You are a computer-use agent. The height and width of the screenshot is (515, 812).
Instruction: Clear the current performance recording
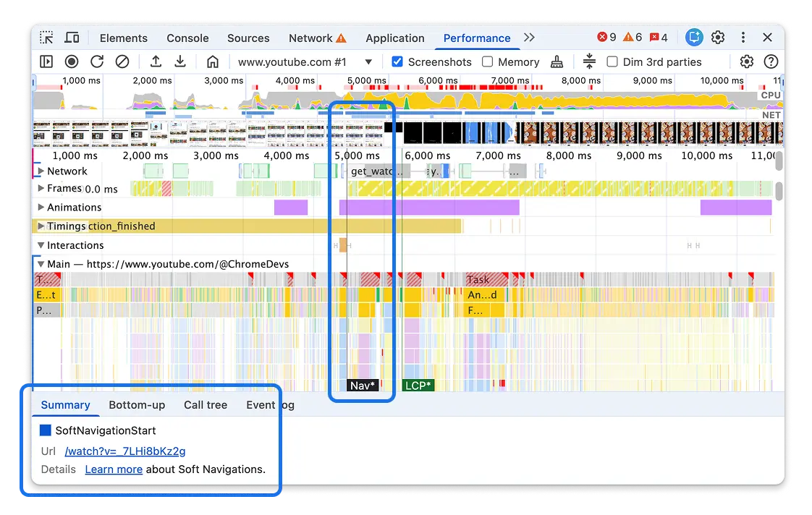[122, 61]
